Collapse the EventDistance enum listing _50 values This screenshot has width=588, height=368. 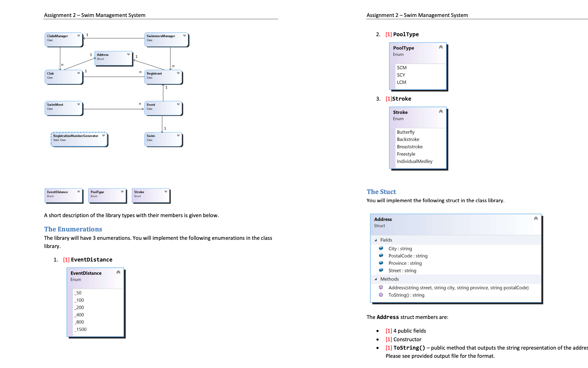(118, 272)
